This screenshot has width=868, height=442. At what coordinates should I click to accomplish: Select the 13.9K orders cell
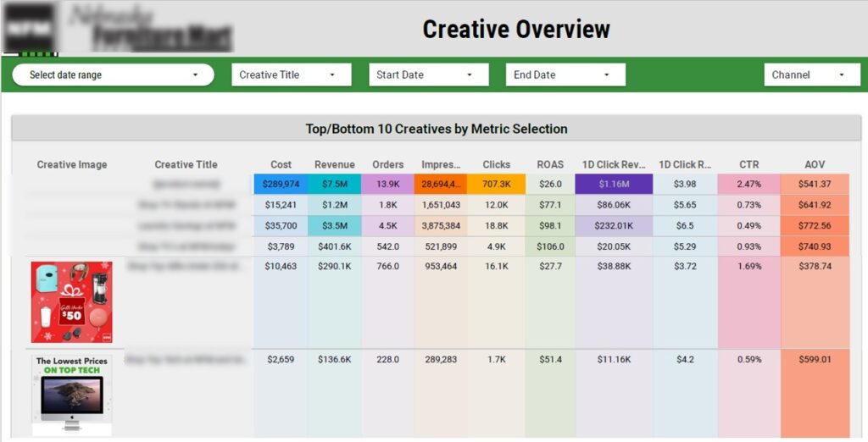pyautogui.click(x=387, y=184)
